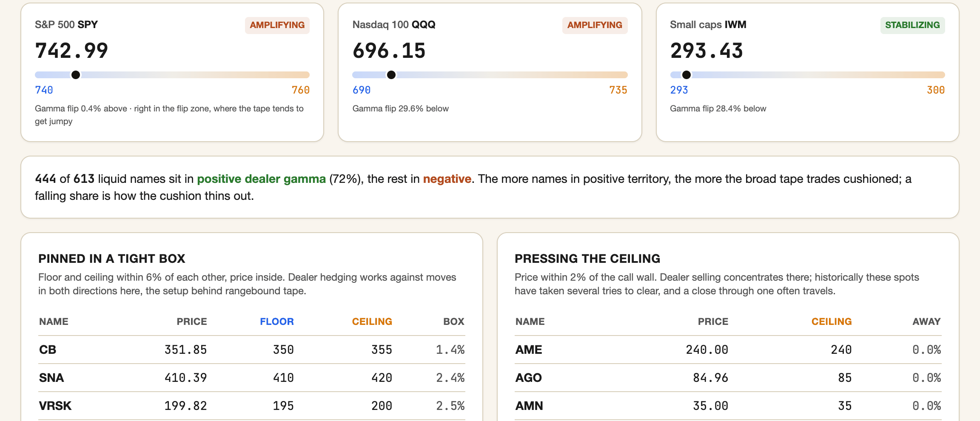The width and height of the screenshot is (980, 421).
Task: Click 'Gamma flip 0.4% above' note
Action: (169, 115)
